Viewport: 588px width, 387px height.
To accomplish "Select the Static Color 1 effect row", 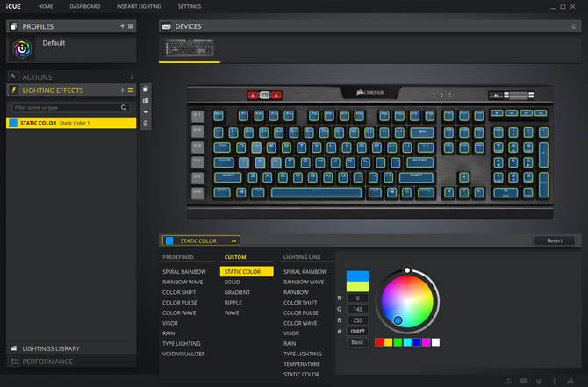I will 71,123.
